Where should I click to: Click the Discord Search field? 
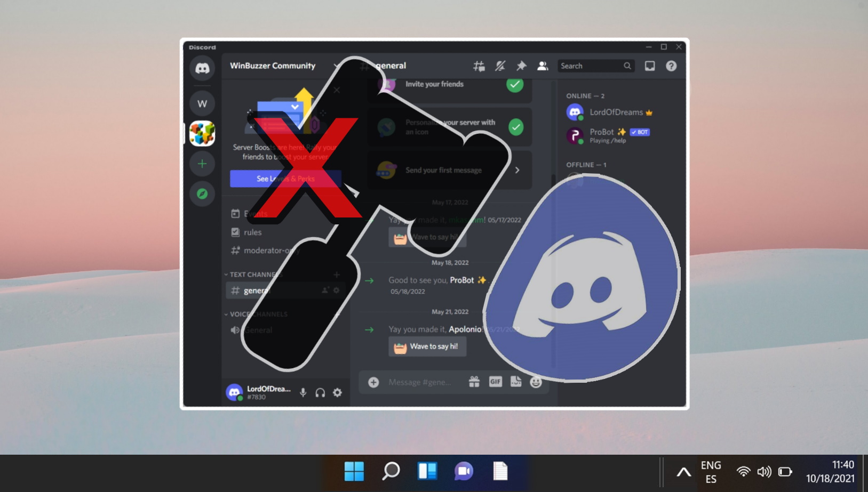point(596,66)
